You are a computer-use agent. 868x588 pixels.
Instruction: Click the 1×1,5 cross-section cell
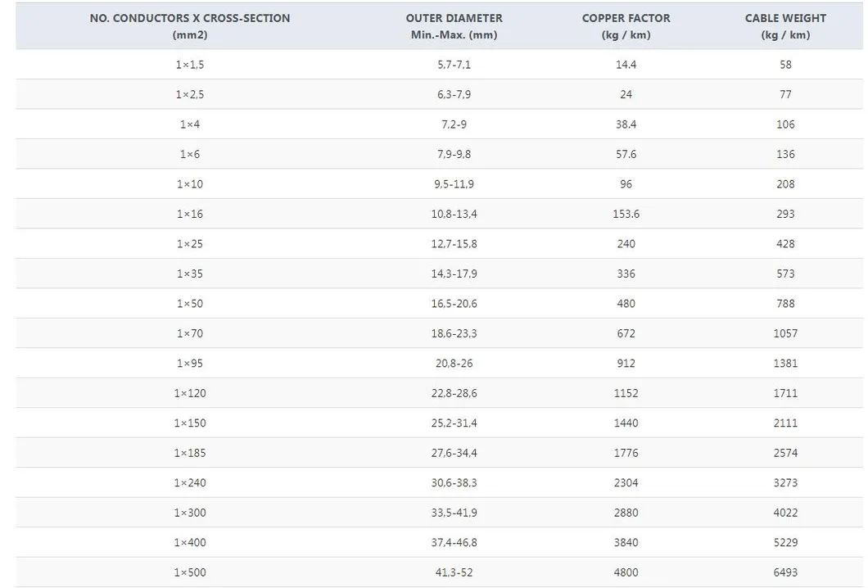pyautogui.click(x=190, y=65)
